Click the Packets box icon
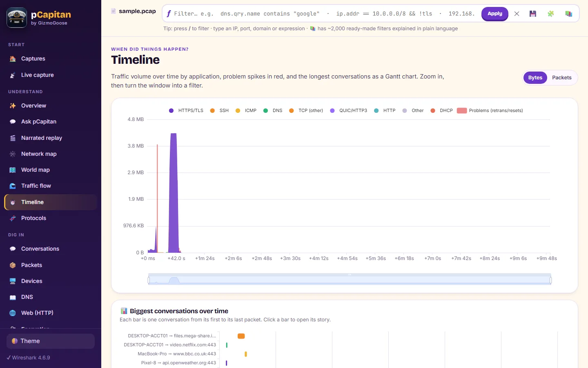Screen dimensions: 588x368 (x=13, y=265)
